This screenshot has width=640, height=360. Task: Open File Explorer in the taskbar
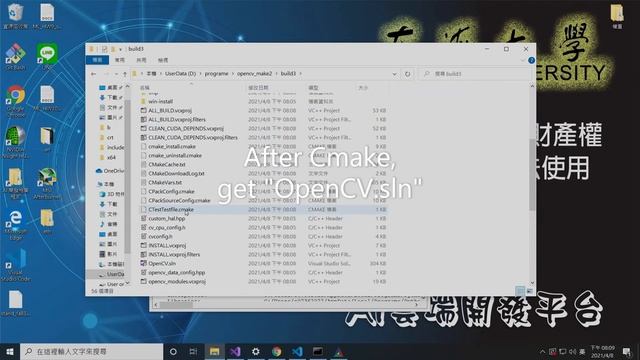[x=214, y=351]
